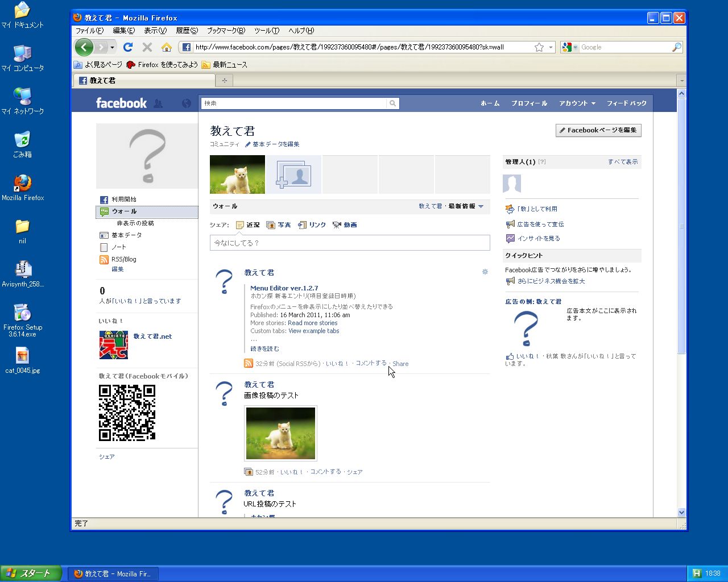Click the スタート button on the taskbar
The width and height of the screenshot is (728, 582).
coord(31,573)
